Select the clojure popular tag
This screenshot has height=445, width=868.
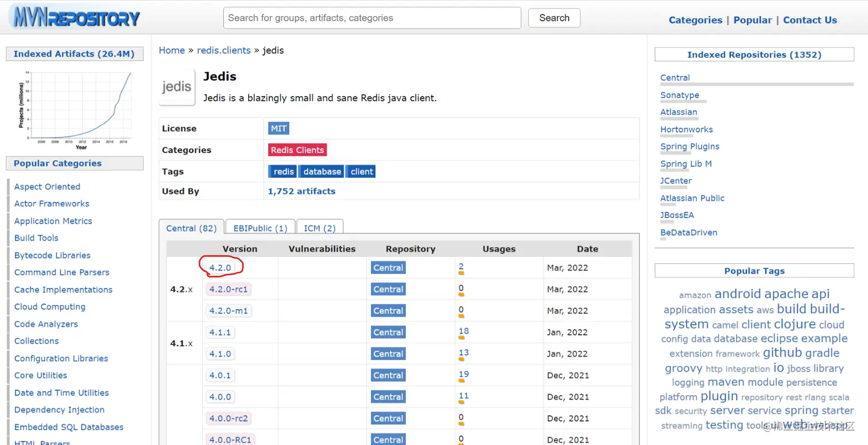795,324
